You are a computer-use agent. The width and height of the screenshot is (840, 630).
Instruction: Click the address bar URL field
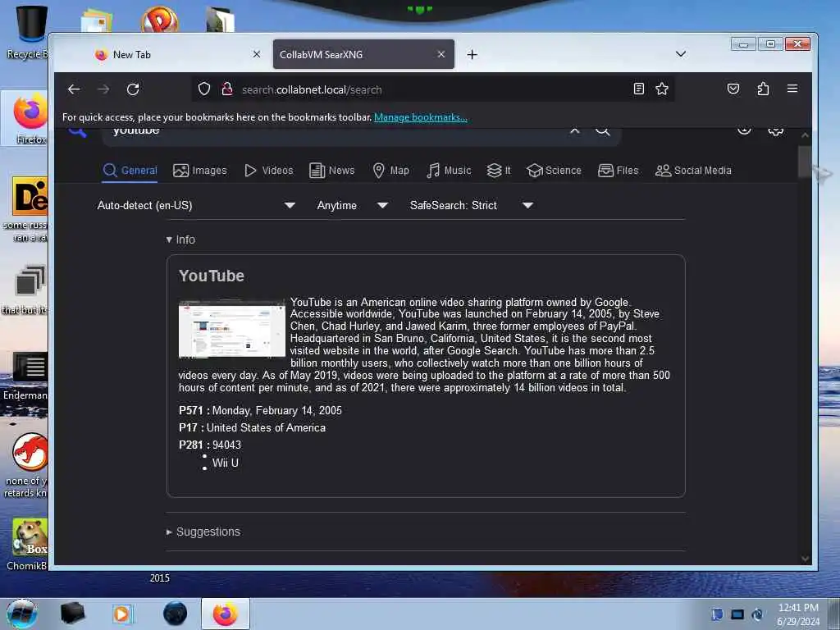431,89
